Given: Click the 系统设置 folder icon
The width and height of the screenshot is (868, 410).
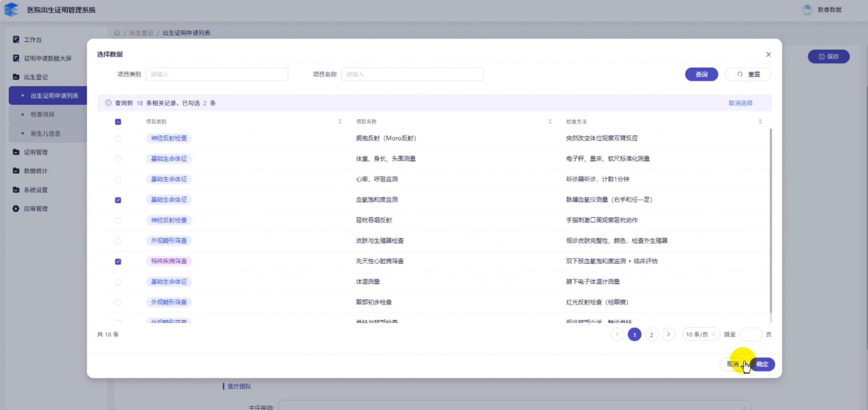Looking at the screenshot, I should pyautogui.click(x=16, y=190).
